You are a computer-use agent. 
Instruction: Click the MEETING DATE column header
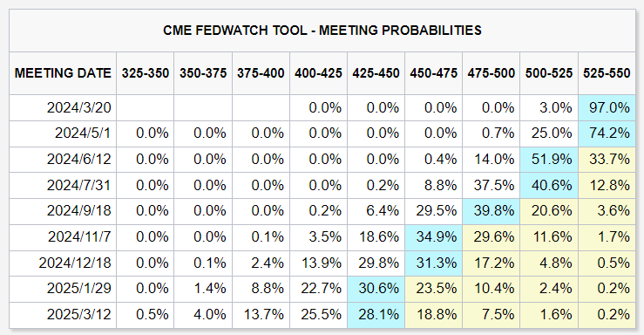click(x=63, y=73)
